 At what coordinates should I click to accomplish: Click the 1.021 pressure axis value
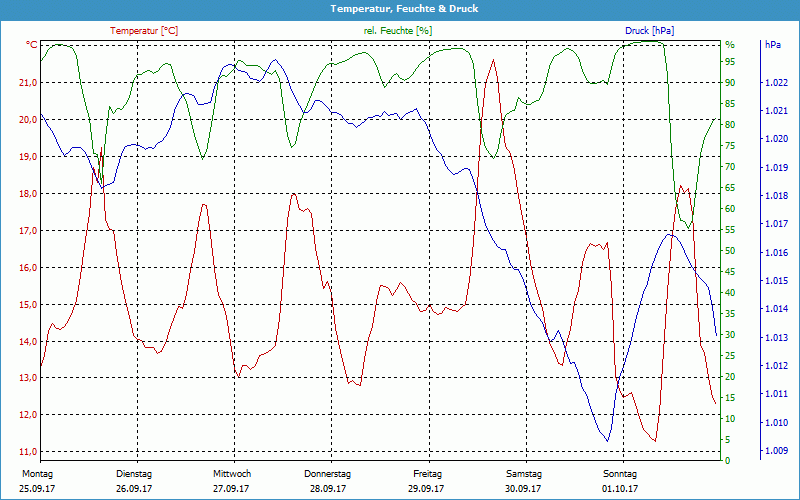coord(777,111)
